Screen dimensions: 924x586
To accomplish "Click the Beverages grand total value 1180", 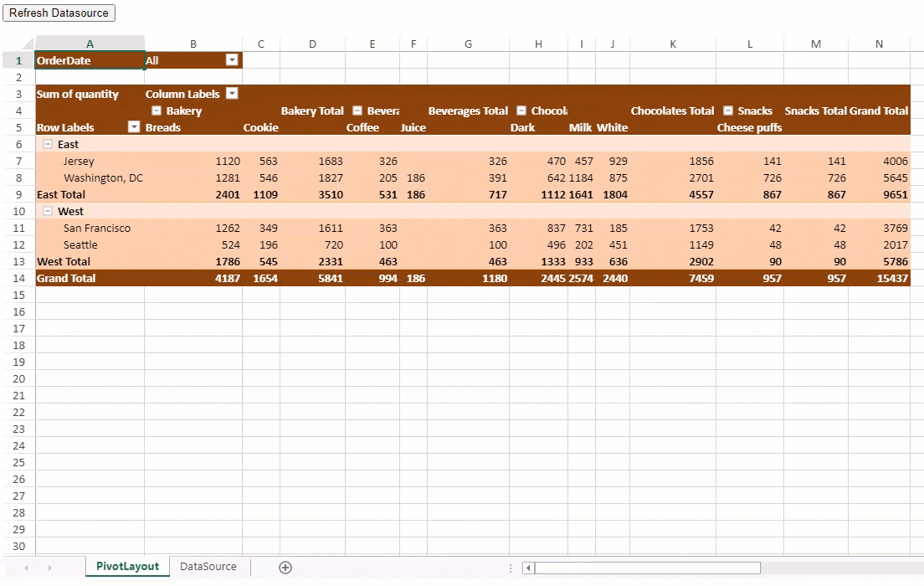I will (495, 278).
